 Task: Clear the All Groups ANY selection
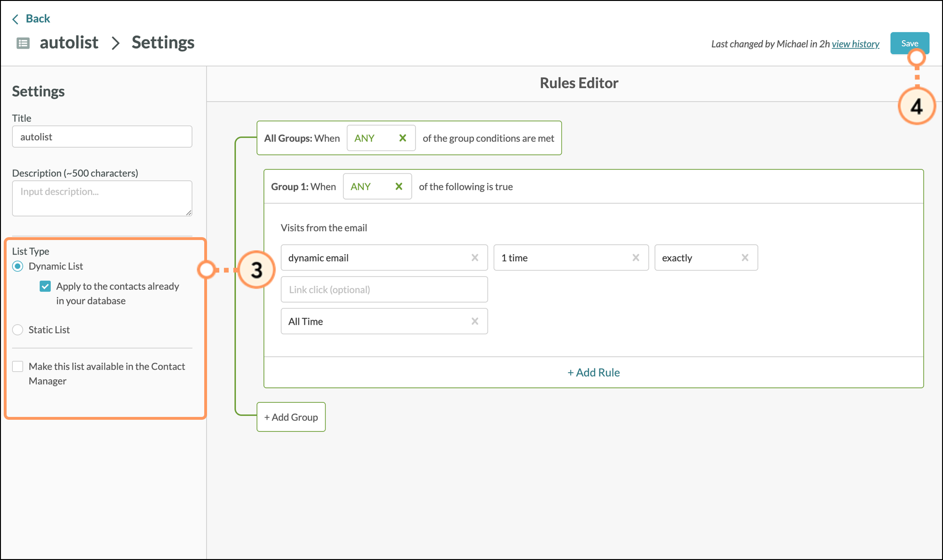click(402, 138)
